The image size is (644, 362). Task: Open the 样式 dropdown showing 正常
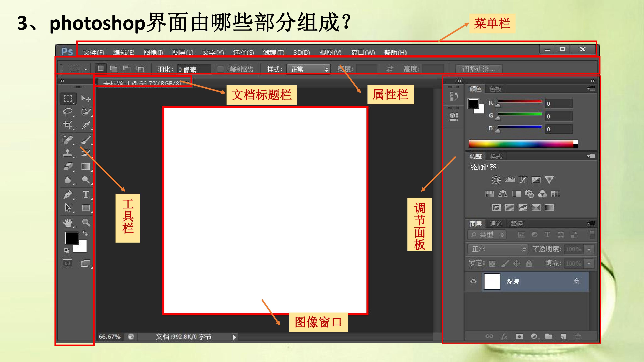click(309, 69)
